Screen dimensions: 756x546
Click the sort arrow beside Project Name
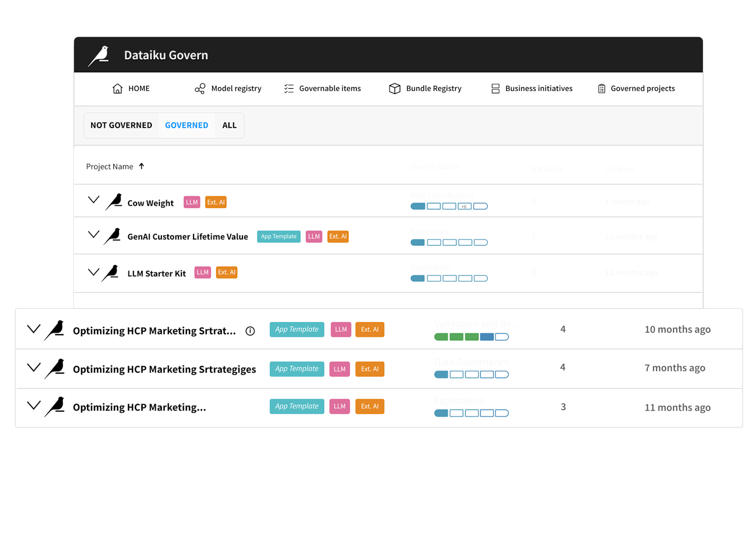tap(142, 166)
